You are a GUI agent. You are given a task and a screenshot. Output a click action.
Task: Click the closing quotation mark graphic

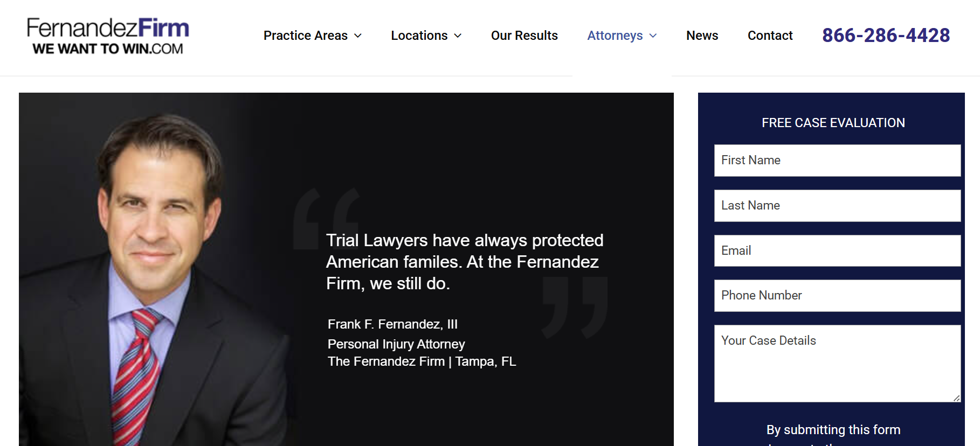(575, 307)
